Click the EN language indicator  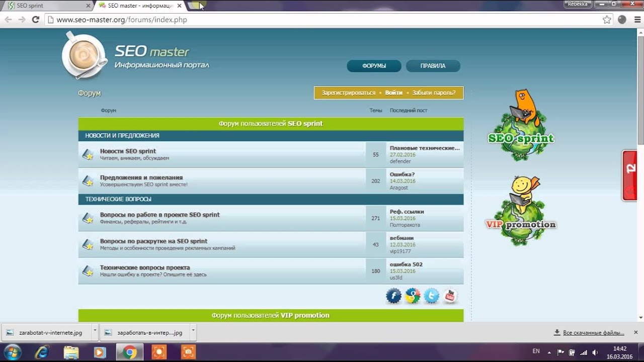536,351
